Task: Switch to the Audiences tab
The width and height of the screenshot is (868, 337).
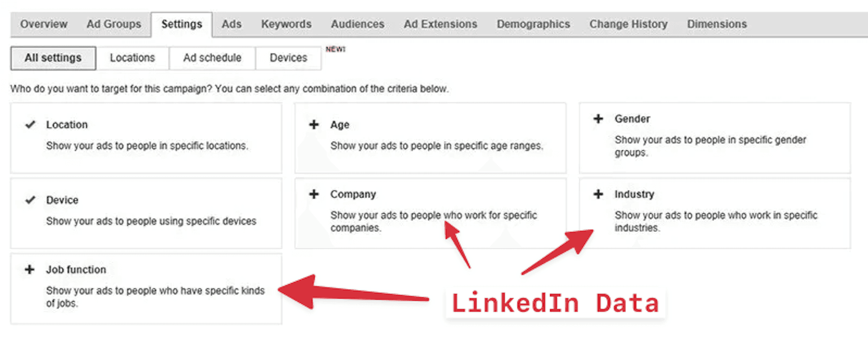Action: click(x=358, y=24)
